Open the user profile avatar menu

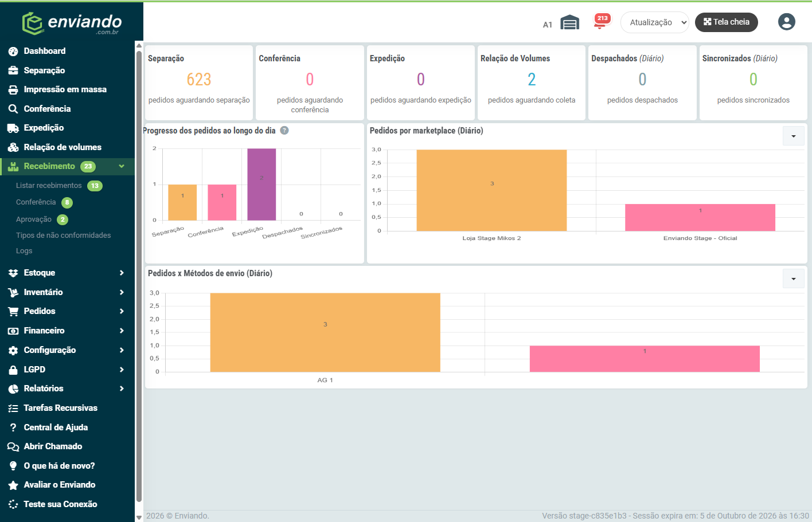click(786, 22)
